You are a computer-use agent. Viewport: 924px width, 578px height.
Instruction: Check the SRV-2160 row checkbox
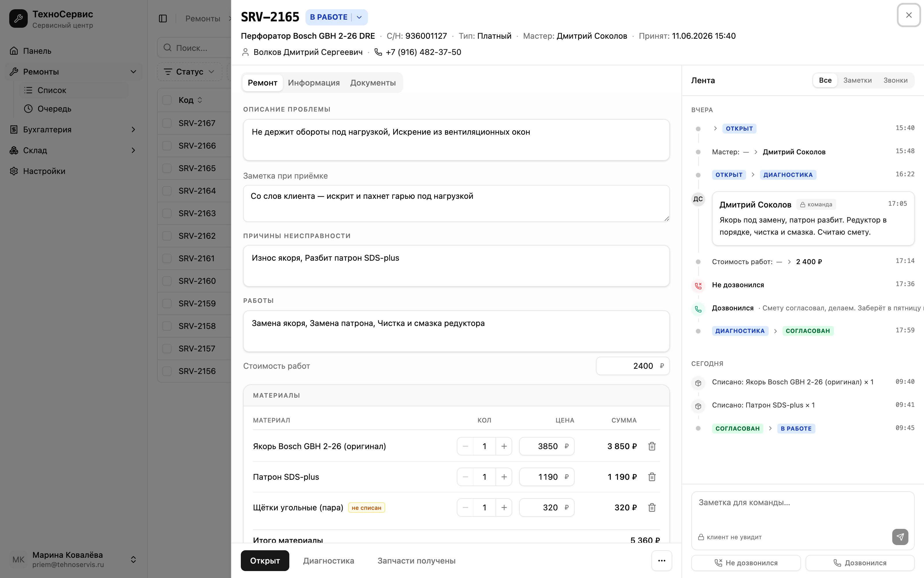[x=167, y=281]
